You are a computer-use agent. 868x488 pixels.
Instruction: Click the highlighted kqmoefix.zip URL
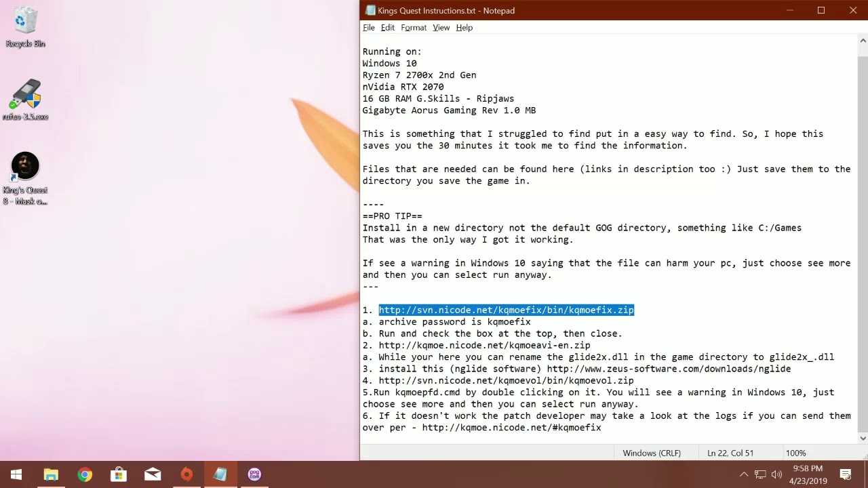click(507, 310)
